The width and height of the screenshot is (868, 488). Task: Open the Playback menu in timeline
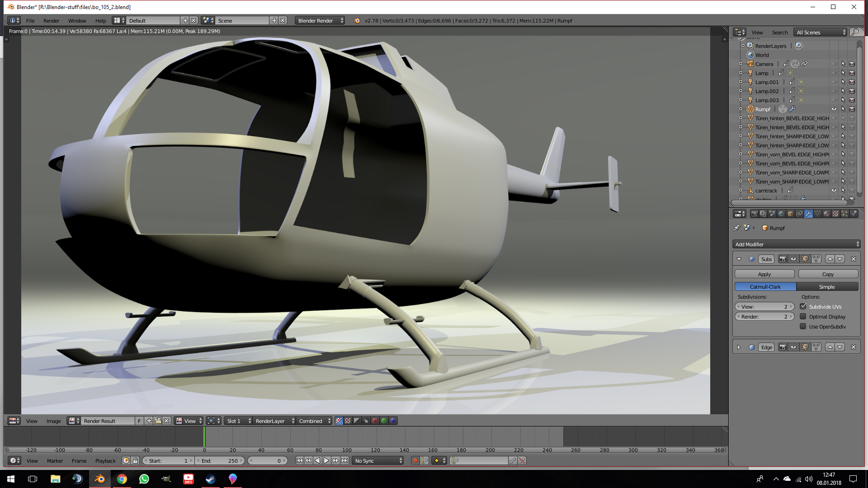(x=105, y=460)
